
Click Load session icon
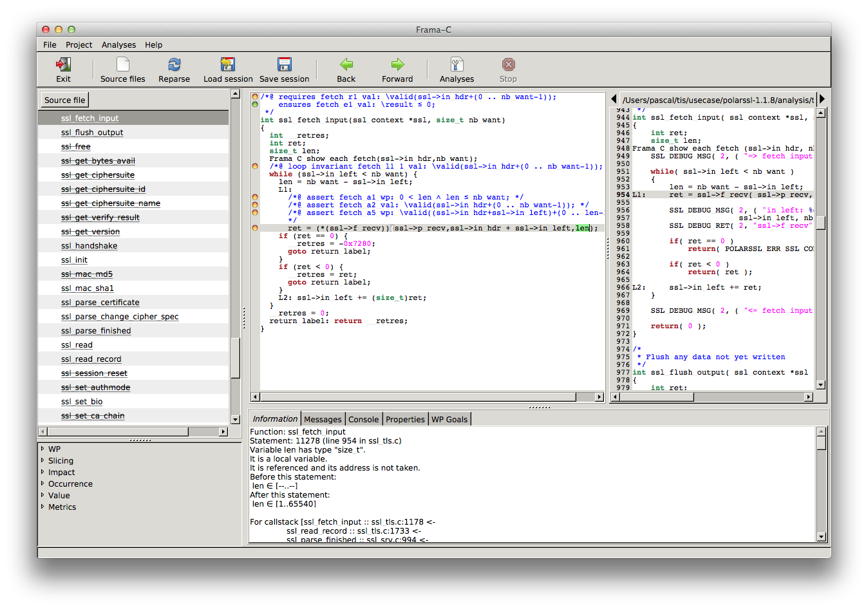coord(228,64)
